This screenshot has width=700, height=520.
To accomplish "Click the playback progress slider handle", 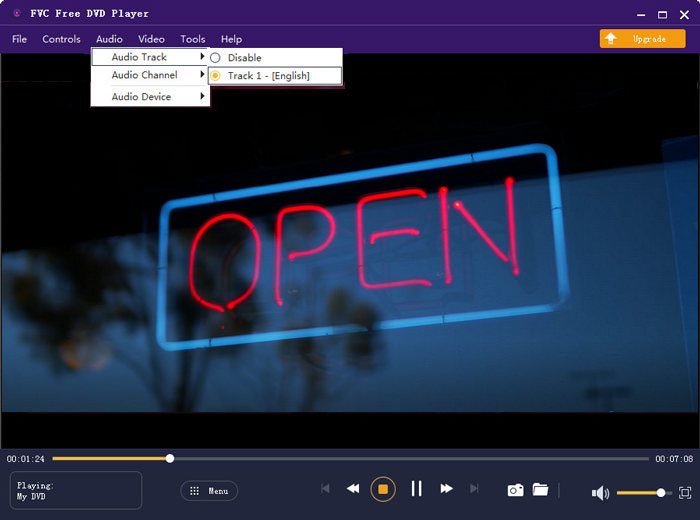I will (x=170, y=458).
